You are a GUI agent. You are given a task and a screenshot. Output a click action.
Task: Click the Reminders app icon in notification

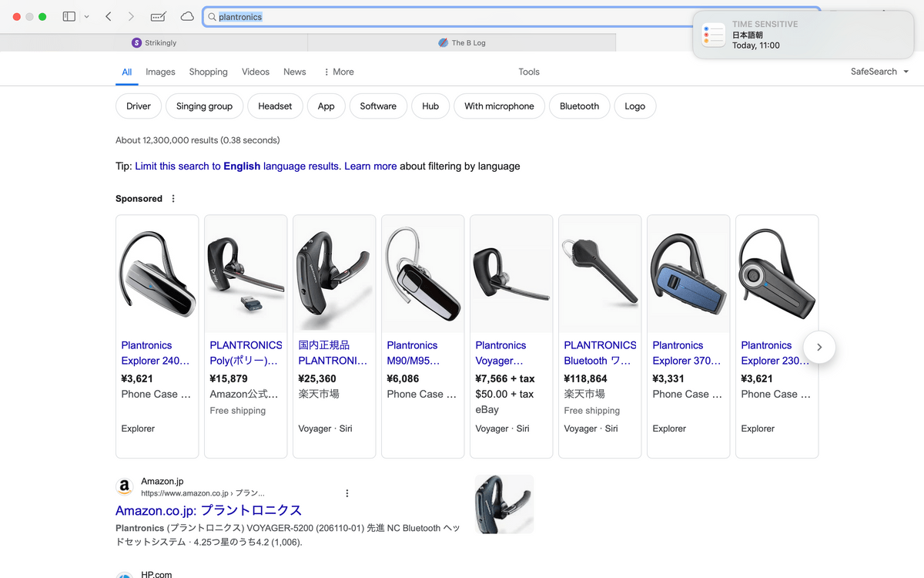[x=713, y=35]
